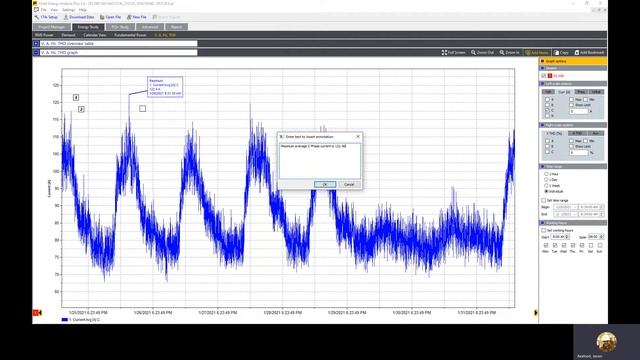Switch to the Advanced tab
The width and height of the screenshot is (640, 360).
150,27
